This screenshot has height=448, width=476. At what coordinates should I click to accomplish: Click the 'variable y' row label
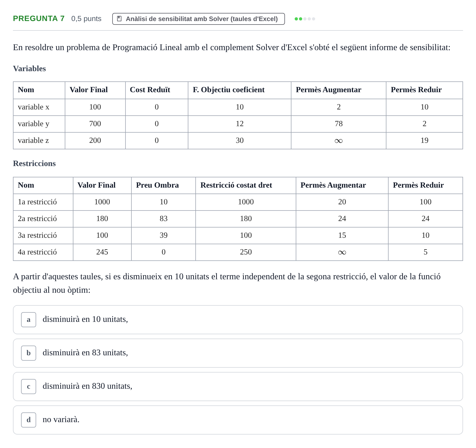33,124
